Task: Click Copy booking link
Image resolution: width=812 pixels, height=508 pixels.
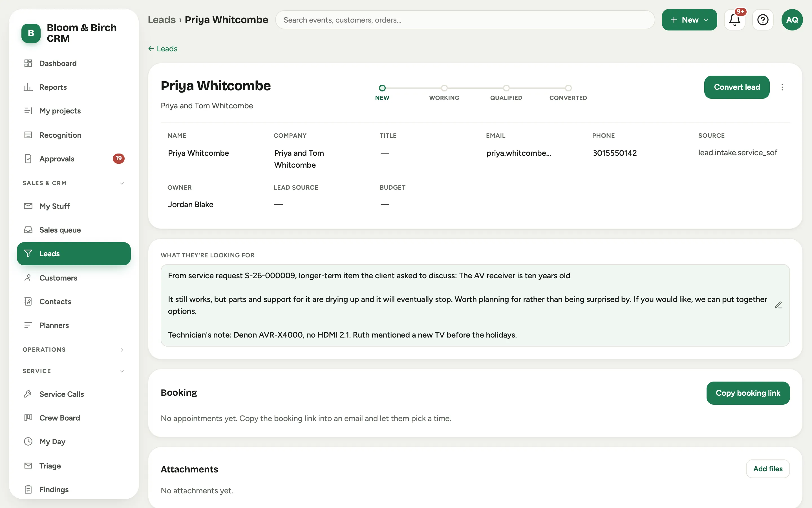Action: (x=748, y=393)
